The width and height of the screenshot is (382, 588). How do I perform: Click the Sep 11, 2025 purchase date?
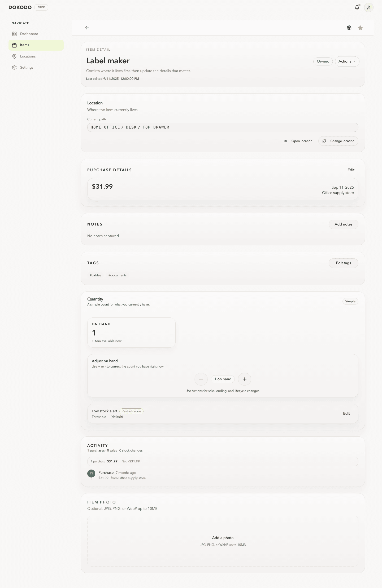[x=343, y=188]
